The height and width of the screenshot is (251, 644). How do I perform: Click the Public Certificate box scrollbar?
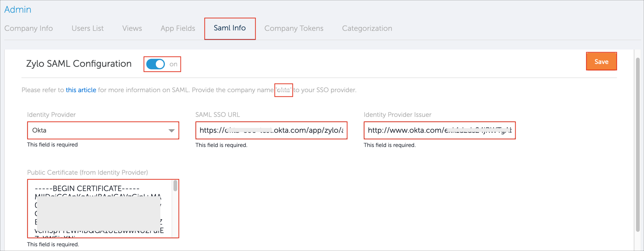(x=175, y=186)
